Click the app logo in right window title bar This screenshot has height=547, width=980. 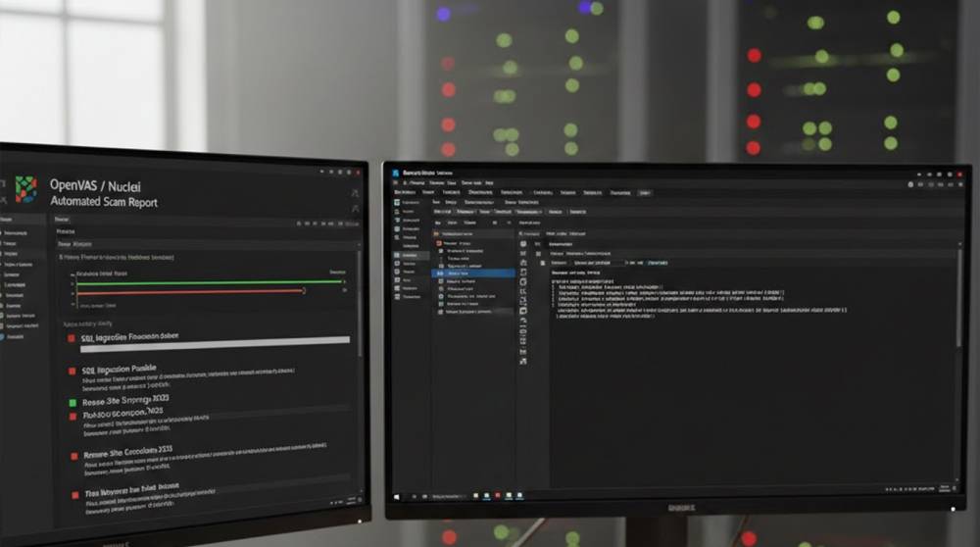[396, 173]
